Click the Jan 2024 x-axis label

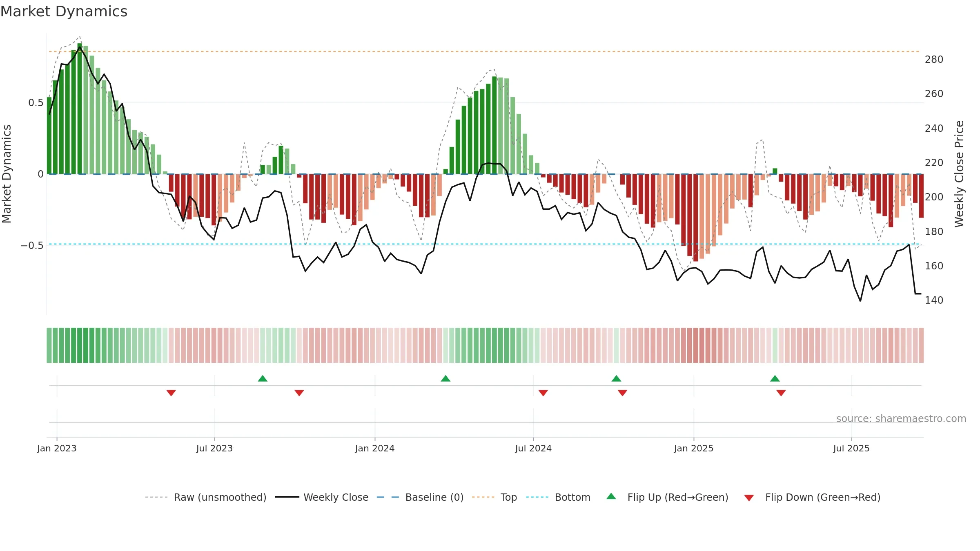(375, 448)
